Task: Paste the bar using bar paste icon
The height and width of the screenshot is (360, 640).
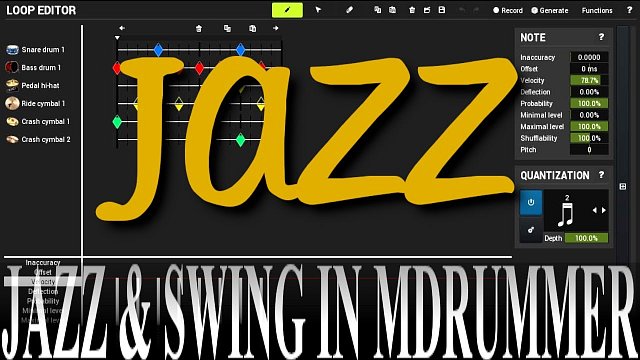Action: 253,28
